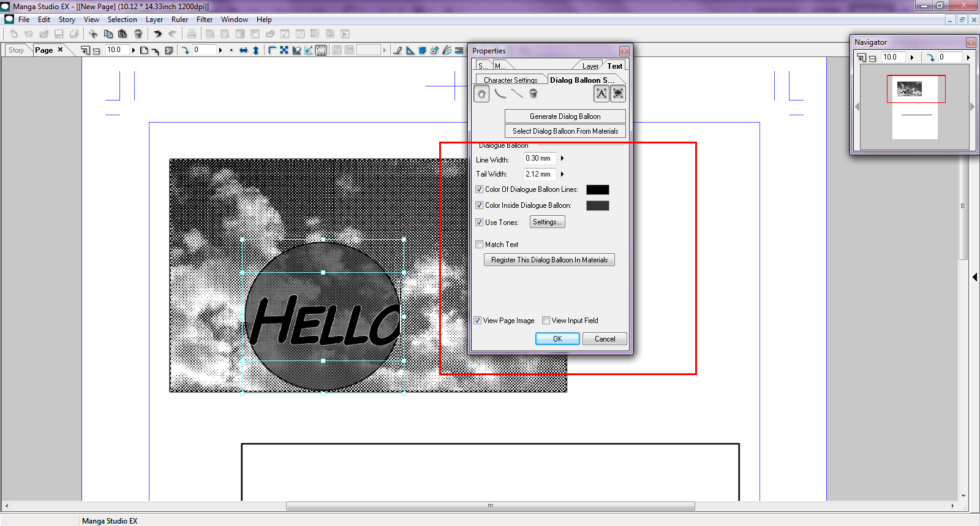The height and width of the screenshot is (526, 980).
Task: Open the zoom value arrow in the page toolbar
Action: click(x=133, y=50)
